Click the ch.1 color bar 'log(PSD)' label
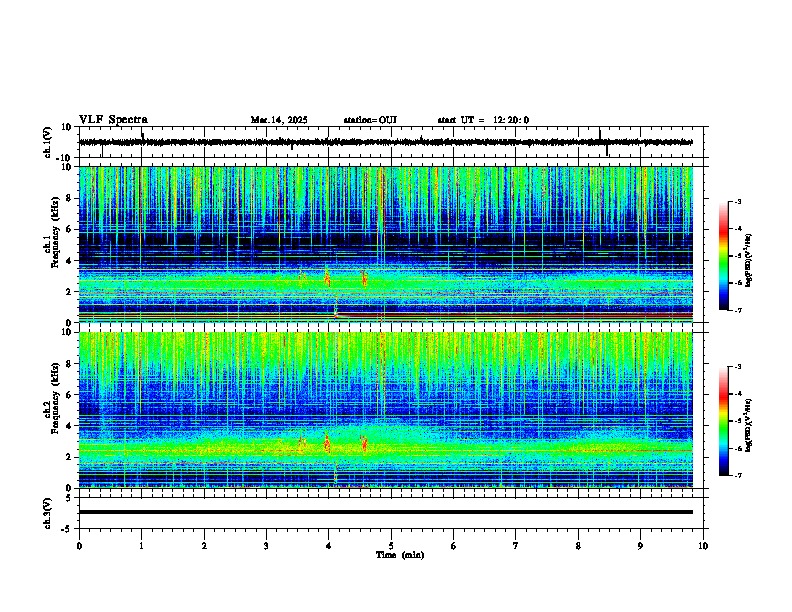The height and width of the screenshot is (612, 792). point(749,260)
